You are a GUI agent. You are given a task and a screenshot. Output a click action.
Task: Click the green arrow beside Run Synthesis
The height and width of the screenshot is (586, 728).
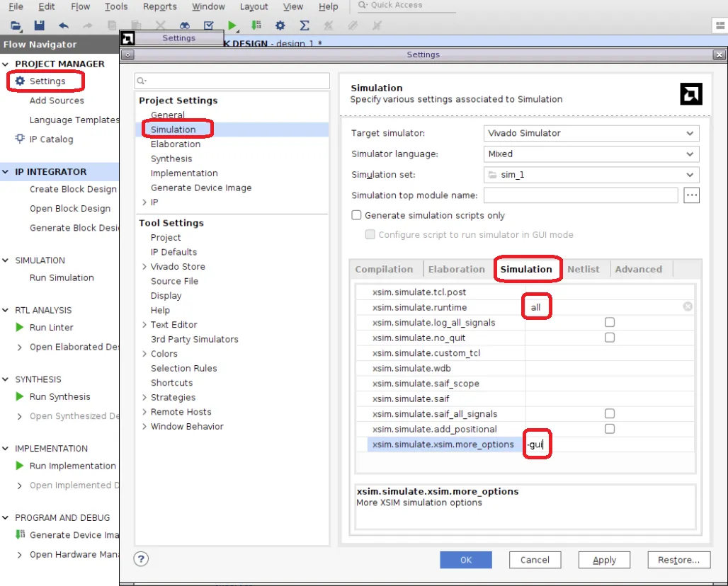[x=20, y=396]
